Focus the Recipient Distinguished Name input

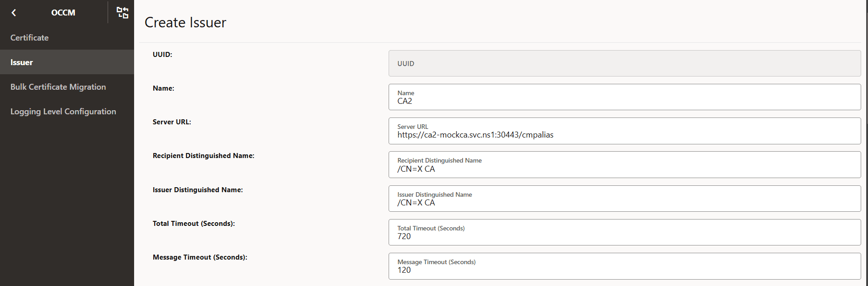pos(624,164)
